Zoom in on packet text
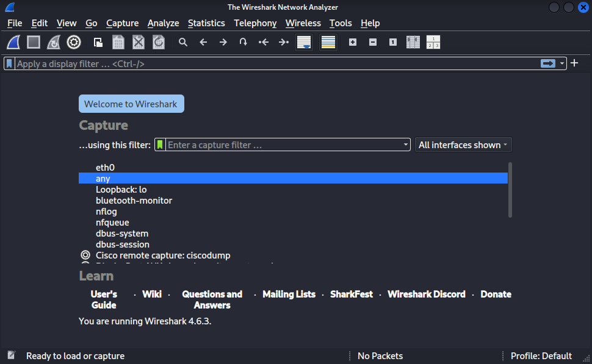Image resolution: width=592 pixels, height=364 pixels. point(353,42)
